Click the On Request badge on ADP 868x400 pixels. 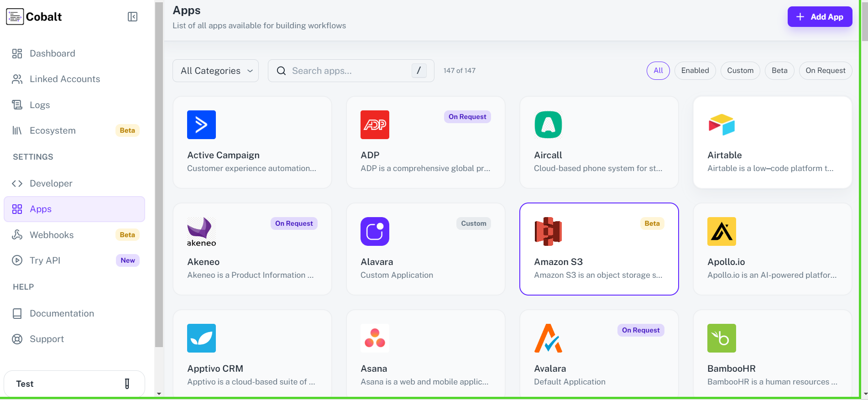467,117
